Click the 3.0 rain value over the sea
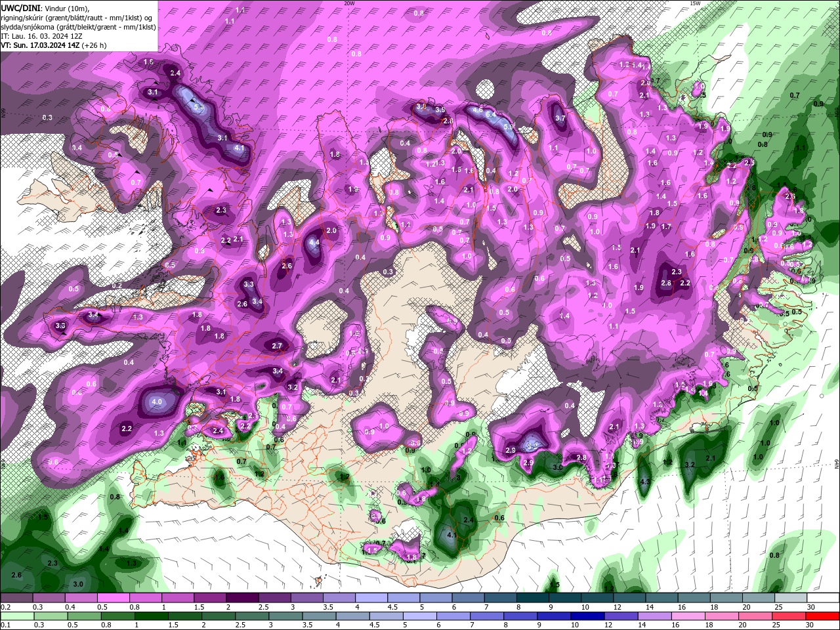Screen dimensions: 840x630 coord(78,584)
